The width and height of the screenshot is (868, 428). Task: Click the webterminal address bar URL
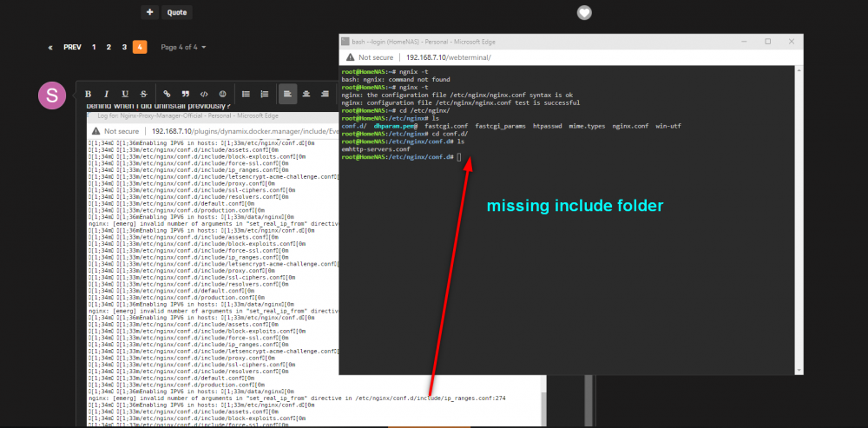point(449,57)
